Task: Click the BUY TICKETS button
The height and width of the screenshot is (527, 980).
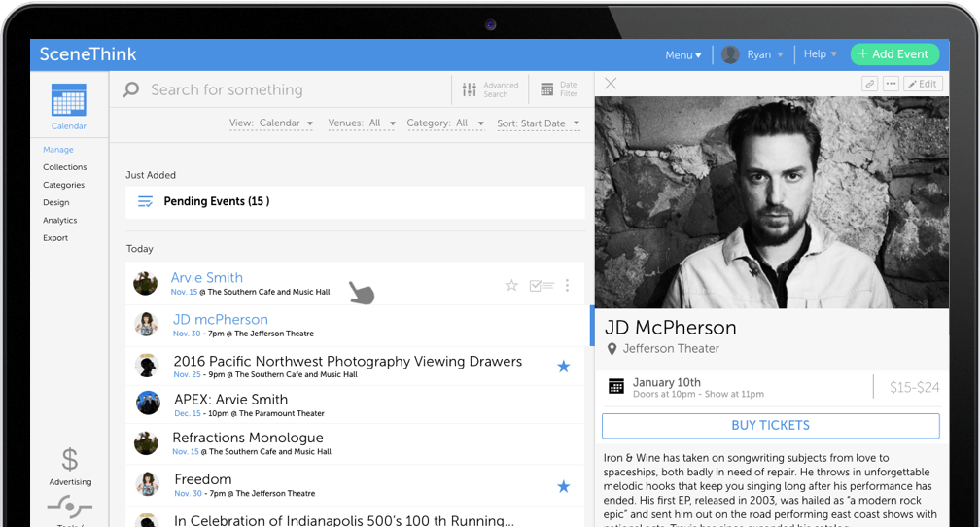Action: (x=770, y=426)
